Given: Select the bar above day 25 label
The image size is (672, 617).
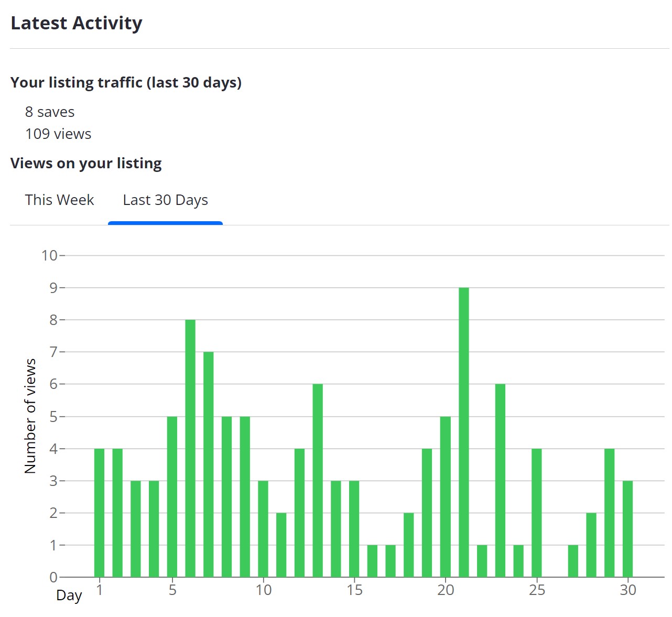Looking at the screenshot, I should click(537, 513).
